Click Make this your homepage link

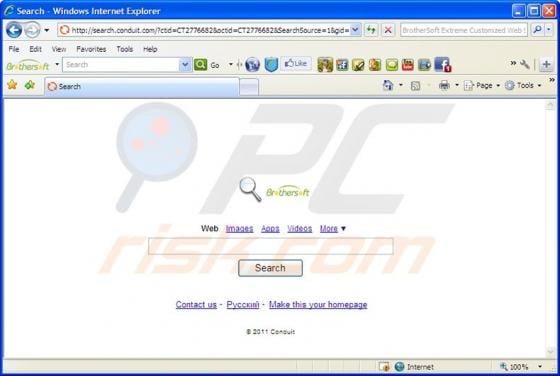click(x=318, y=305)
